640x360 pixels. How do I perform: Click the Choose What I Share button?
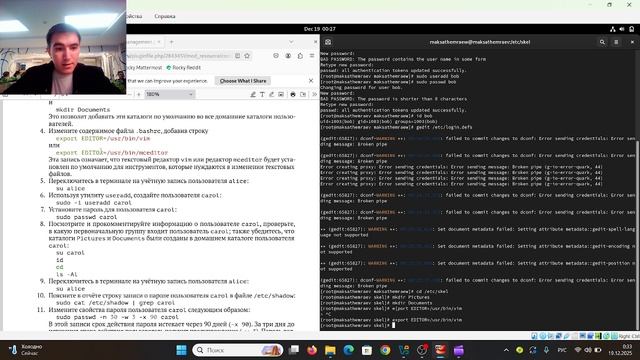coord(243,81)
